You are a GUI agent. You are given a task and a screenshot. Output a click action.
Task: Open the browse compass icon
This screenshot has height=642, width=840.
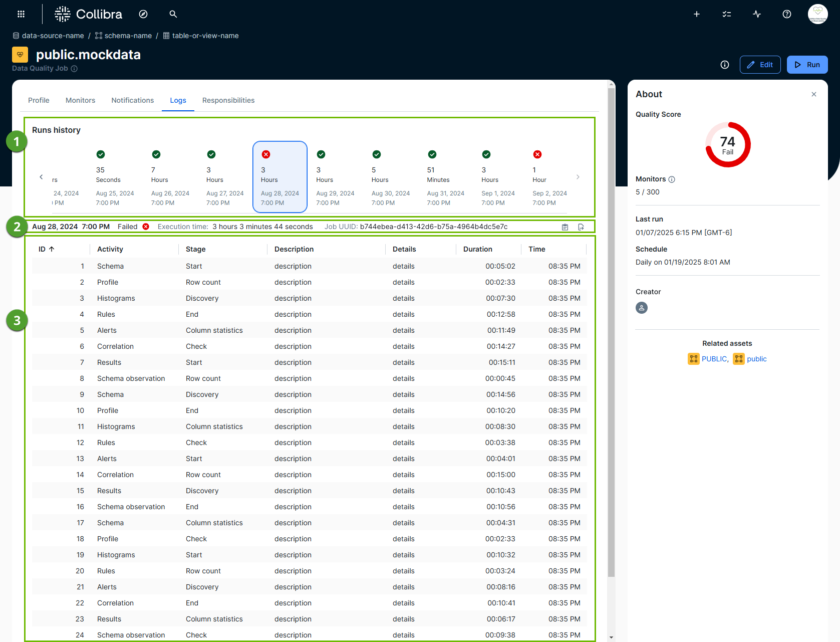coord(143,14)
